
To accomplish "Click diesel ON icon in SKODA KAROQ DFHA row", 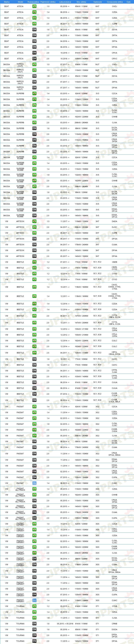I will [34, 88].
